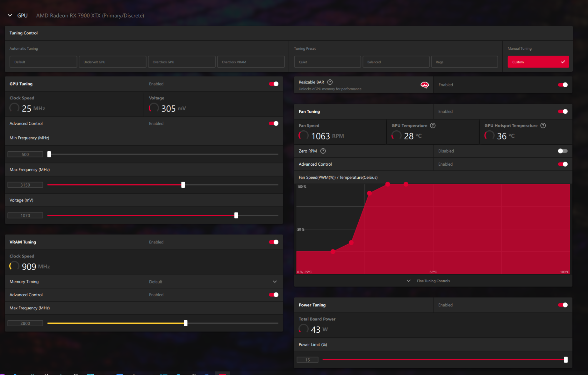Select Custom manual tuning
588x375 pixels.
538,62
